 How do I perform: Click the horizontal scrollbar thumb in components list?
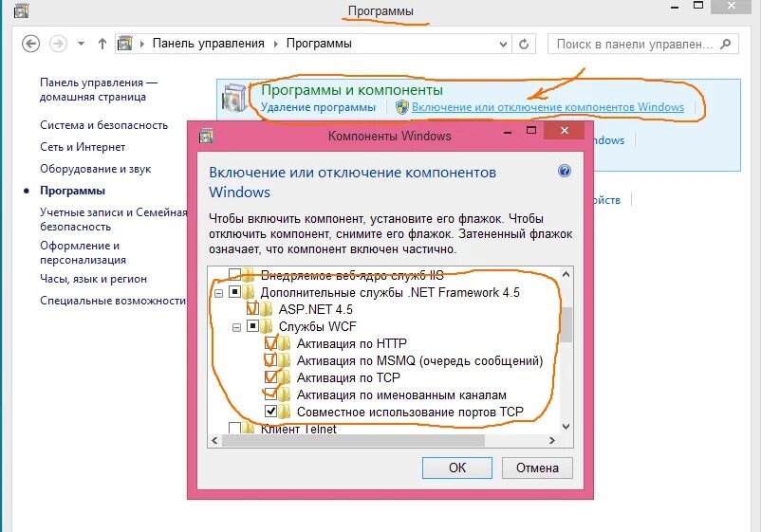click(x=353, y=440)
